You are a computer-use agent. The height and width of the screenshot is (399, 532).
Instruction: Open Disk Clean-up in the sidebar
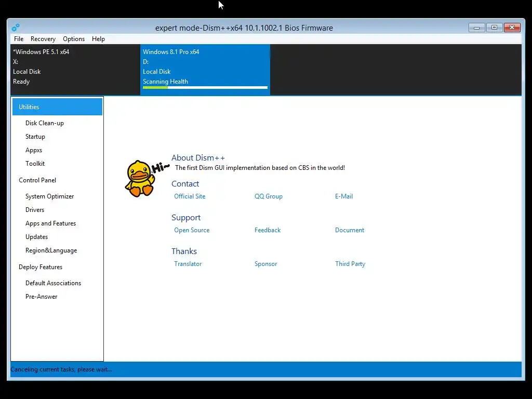click(45, 123)
